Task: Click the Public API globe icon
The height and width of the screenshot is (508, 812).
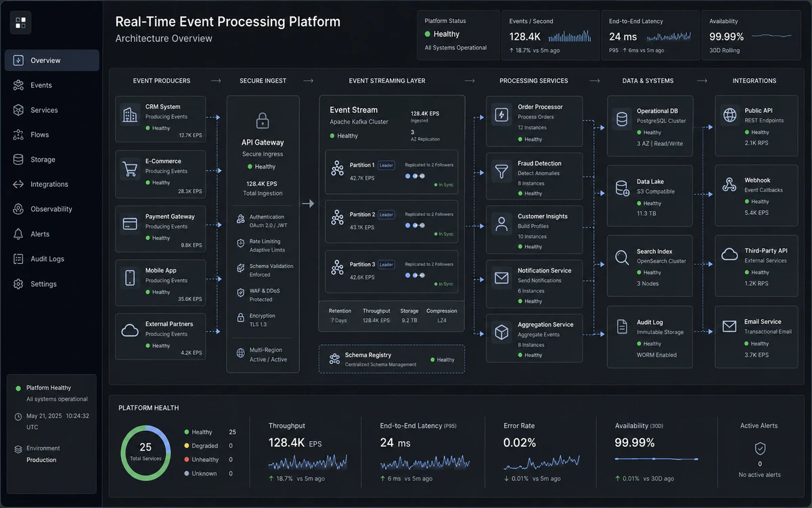Action: coord(729,115)
